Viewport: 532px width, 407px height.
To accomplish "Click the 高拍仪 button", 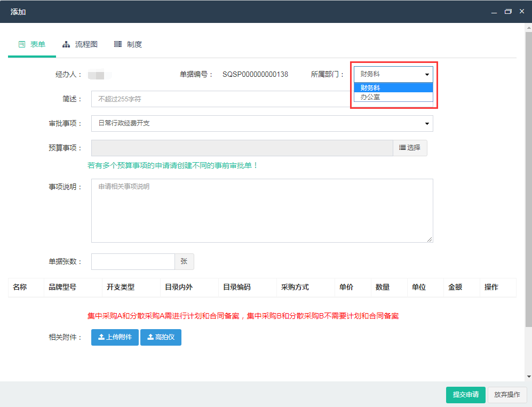I will 161,337.
